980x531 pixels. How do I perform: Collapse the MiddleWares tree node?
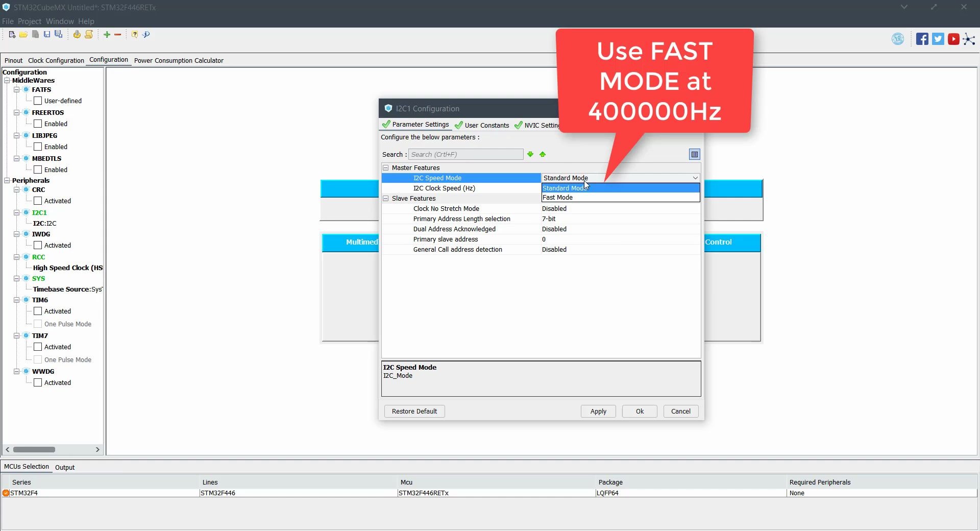tap(7, 80)
